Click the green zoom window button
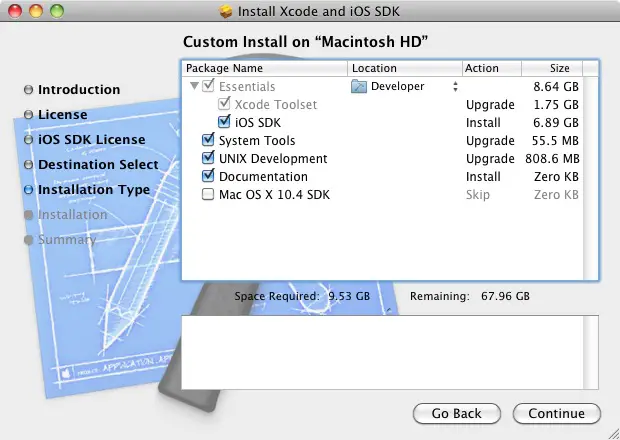 point(56,13)
